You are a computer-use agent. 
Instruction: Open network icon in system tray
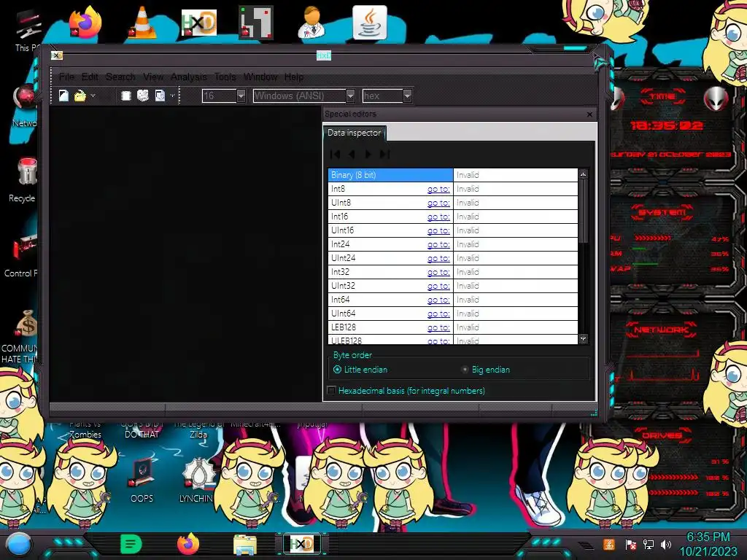[648, 544]
